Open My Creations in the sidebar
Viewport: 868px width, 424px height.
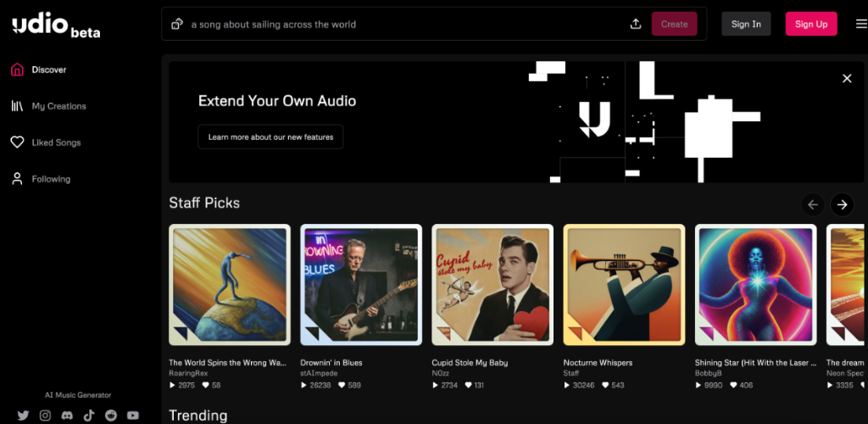[58, 106]
